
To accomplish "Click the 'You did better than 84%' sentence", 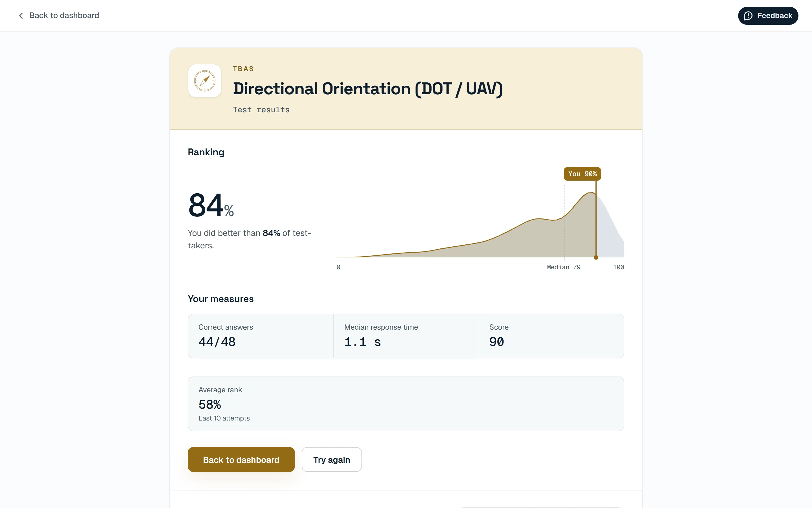I will point(249,239).
